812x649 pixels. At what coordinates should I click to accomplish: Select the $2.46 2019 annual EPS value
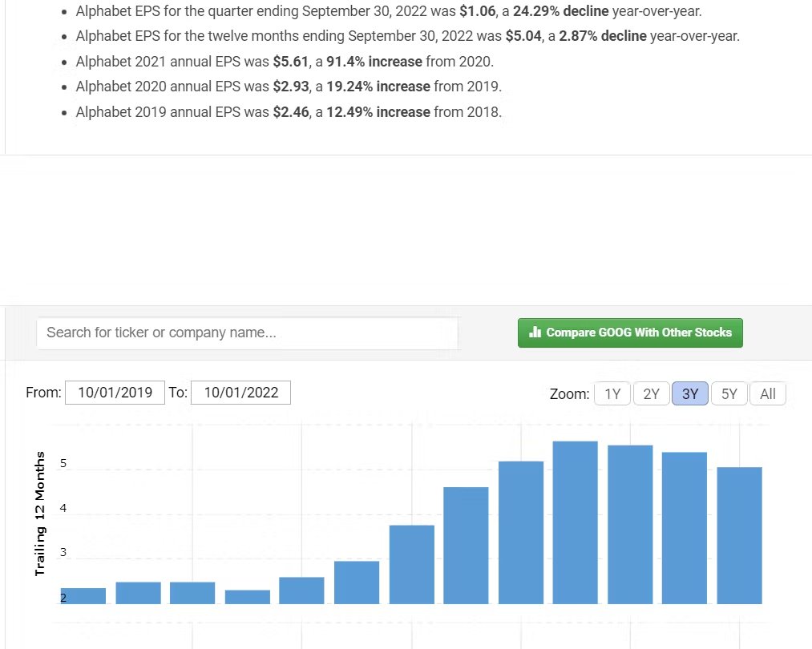pyautogui.click(x=290, y=112)
